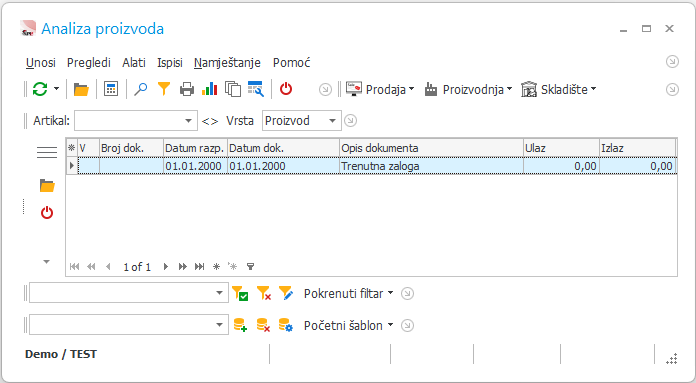
Task: Click the green Refresh icon
Action: click(x=40, y=89)
